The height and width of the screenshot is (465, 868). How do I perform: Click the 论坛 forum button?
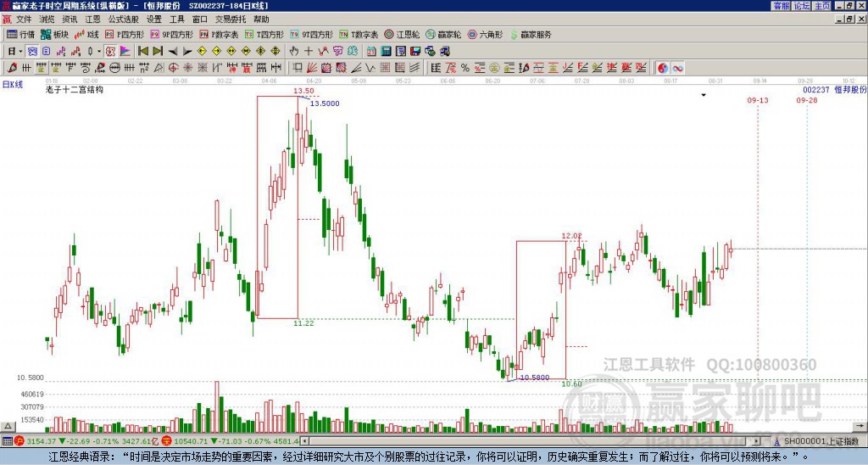click(x=801, y=6)
